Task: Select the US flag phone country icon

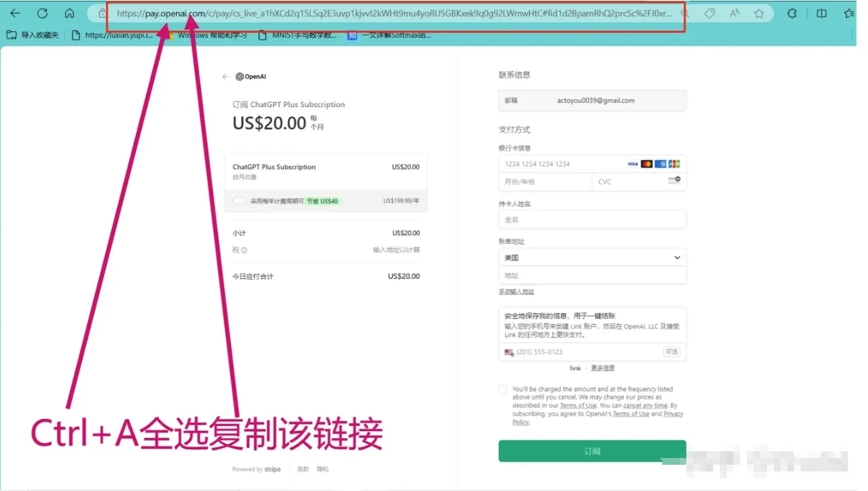Action: [x=509, y=352]
